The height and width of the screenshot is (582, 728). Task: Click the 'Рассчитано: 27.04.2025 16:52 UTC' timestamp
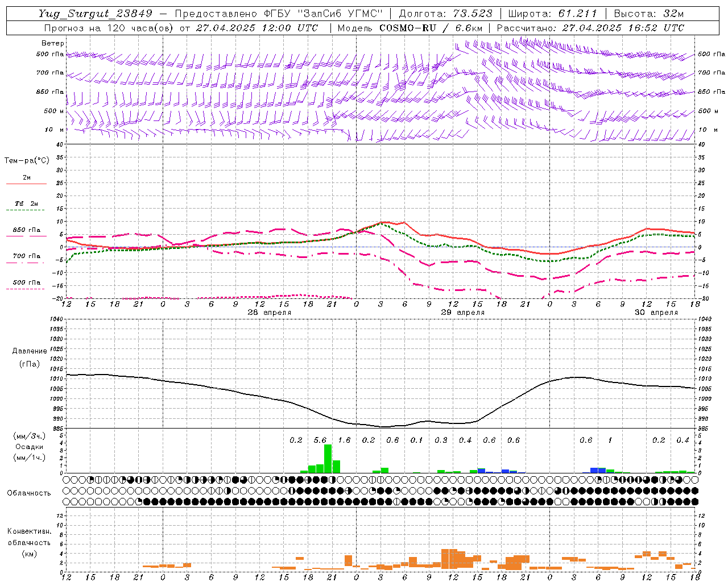tap(590, 28)
